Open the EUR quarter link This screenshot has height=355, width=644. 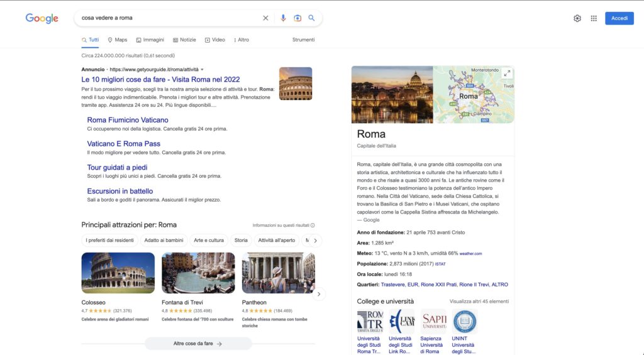(413, 285)
